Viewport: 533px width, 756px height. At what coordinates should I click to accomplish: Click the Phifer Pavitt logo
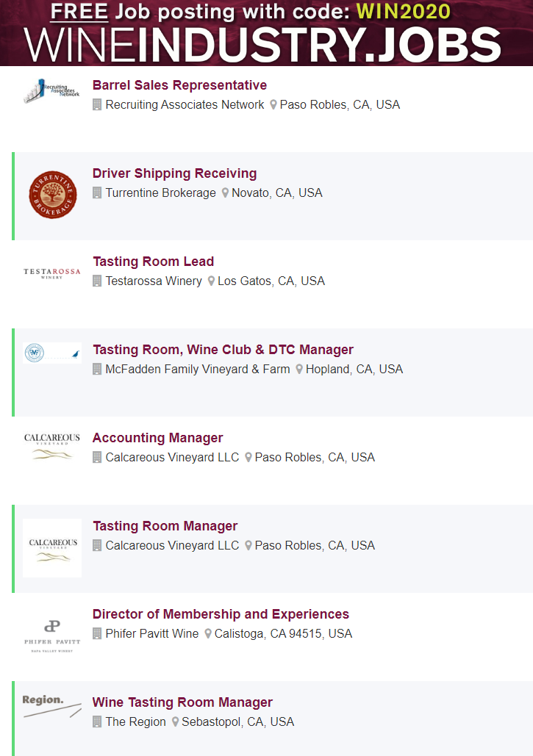[52, 634]
